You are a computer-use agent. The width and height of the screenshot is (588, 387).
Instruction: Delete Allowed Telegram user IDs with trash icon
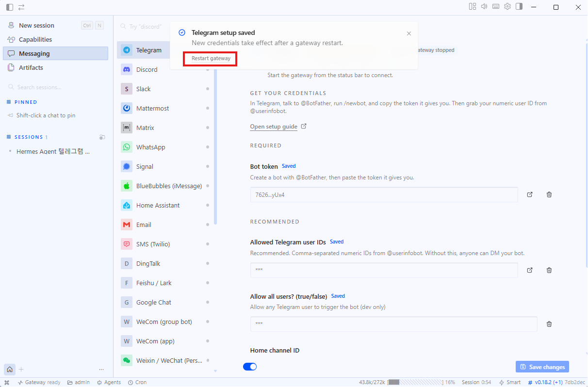click(x=549, y=270)
